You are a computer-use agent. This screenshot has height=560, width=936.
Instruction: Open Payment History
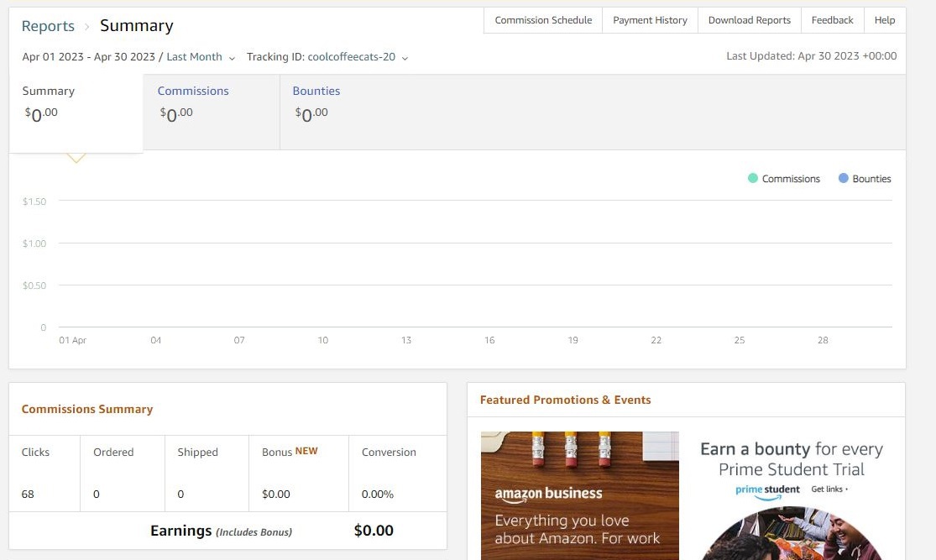650,20
